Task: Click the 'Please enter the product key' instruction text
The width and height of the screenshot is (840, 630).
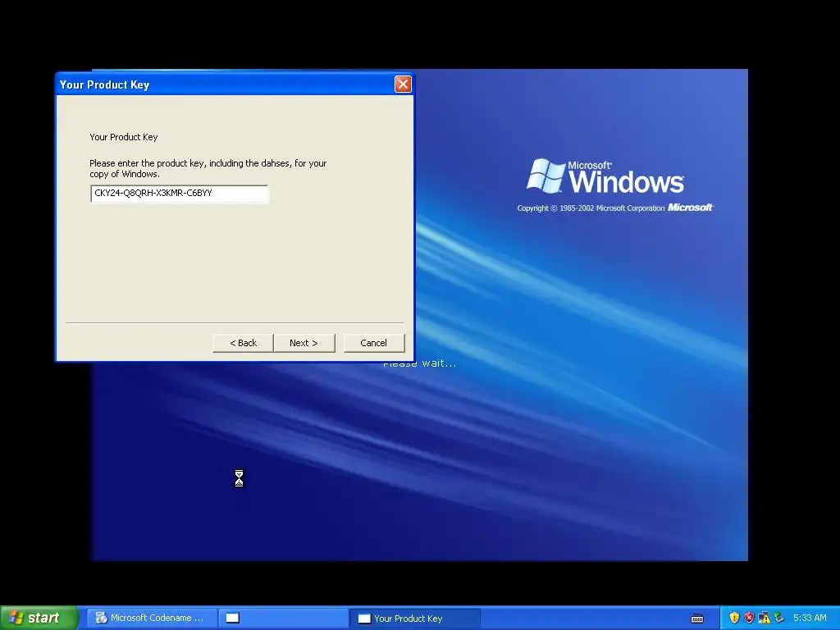Action: [x=208, y=168]
